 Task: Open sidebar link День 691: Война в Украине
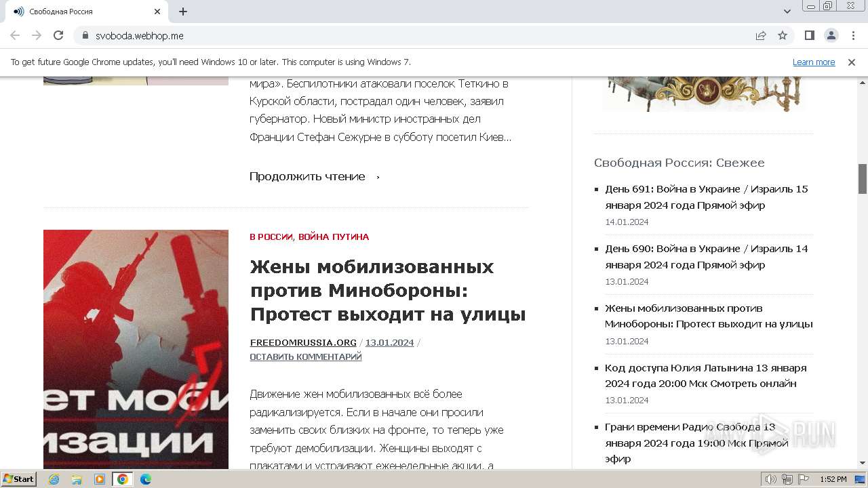pos(707,197)
